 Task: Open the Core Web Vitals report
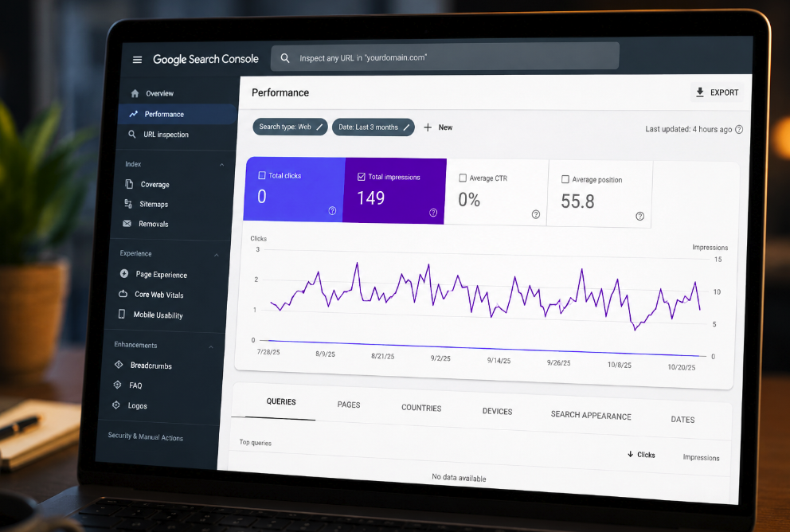coord(158,295)
